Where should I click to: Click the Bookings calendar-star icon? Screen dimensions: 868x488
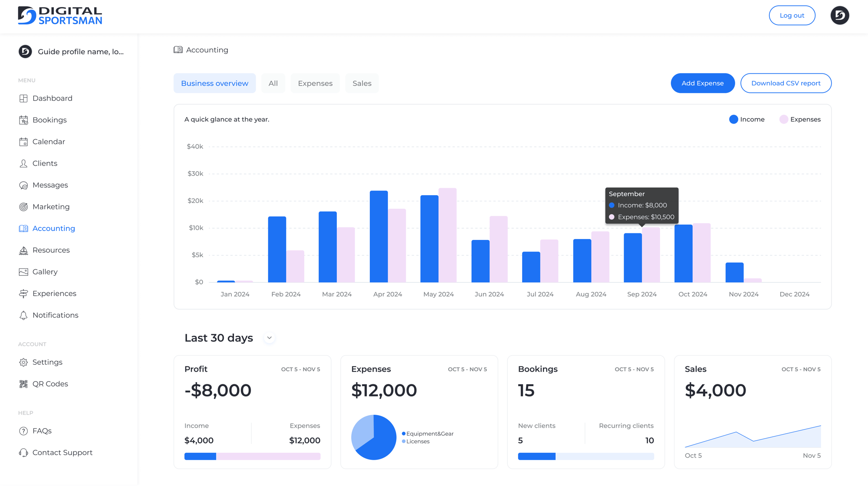click(x=23, y=120)
